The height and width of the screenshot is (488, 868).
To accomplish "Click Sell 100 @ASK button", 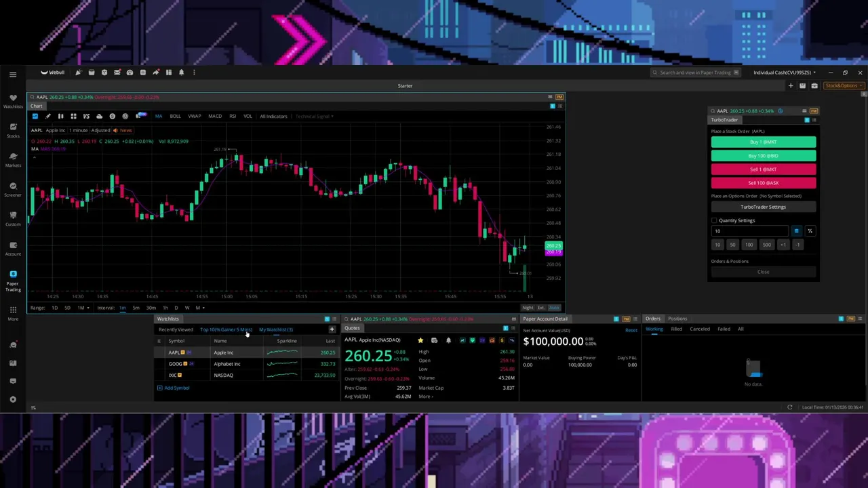I will click(764, 183).
